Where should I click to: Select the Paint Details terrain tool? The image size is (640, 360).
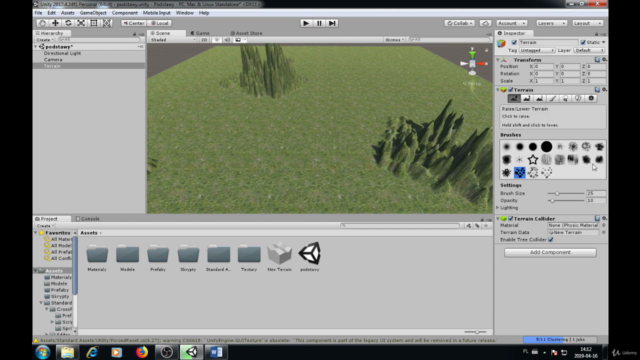[x=578, y=98]
